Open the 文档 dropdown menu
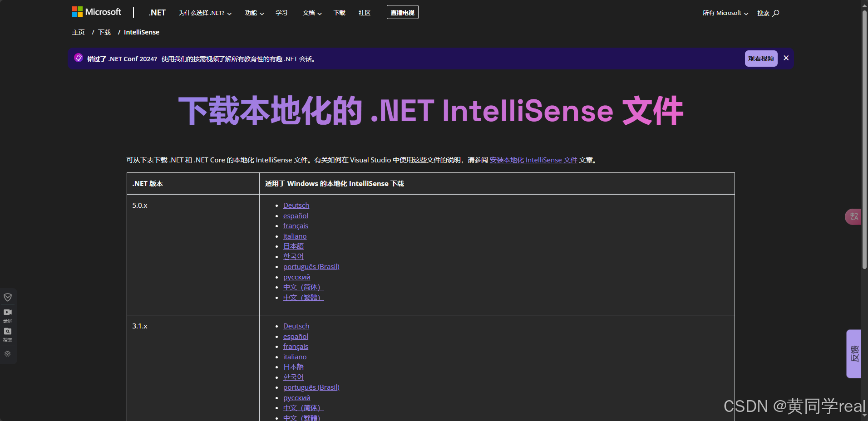This screenshot has height=421, width=868. tap(311, 13)
